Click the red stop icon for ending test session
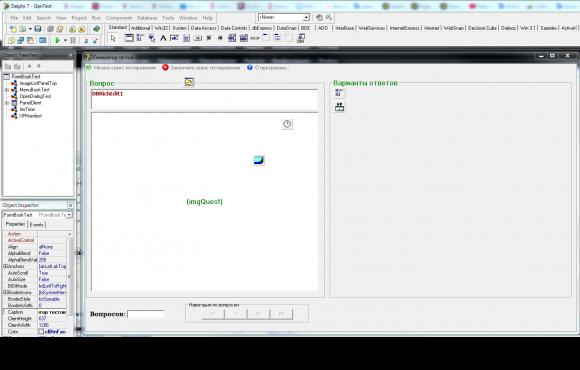The width and height of the screenshot is (580, 370). (165, 67)
